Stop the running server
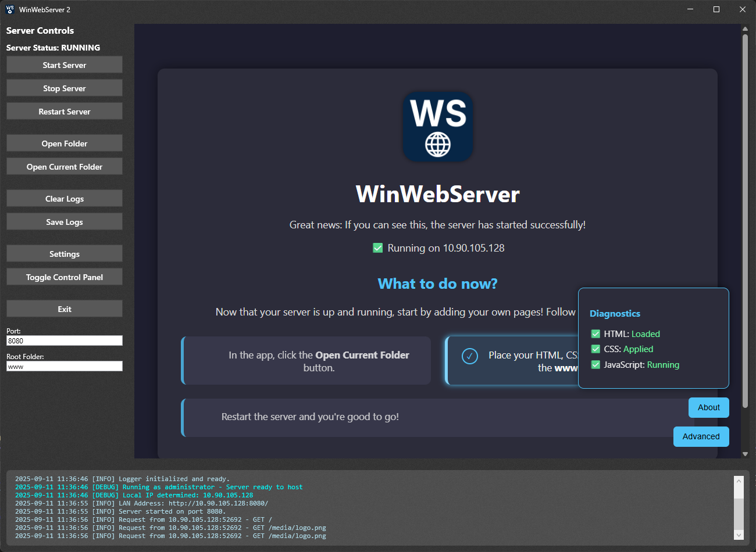 pos(64,88)
